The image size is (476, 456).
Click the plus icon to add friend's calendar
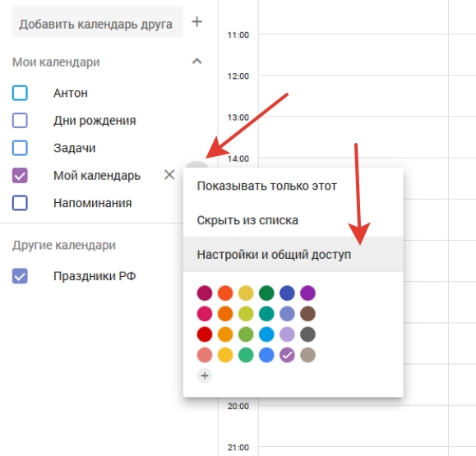[197, 22]
